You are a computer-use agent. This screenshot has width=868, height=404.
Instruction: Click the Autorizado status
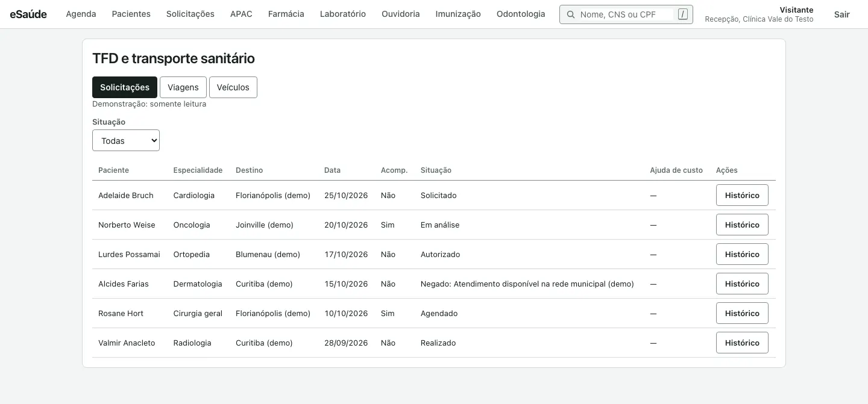440,254
